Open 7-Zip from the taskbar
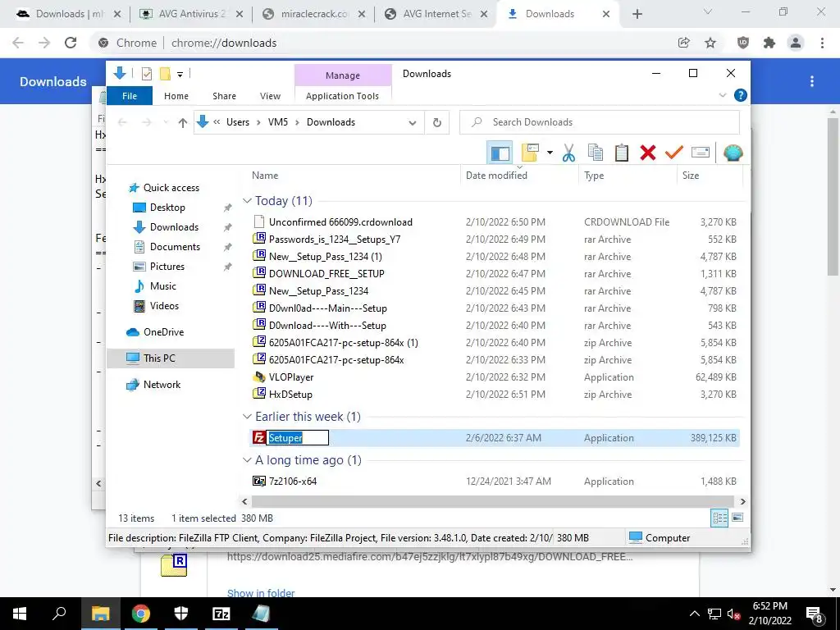Viewport: 840px width, 630px height. [x=221, y=614]
